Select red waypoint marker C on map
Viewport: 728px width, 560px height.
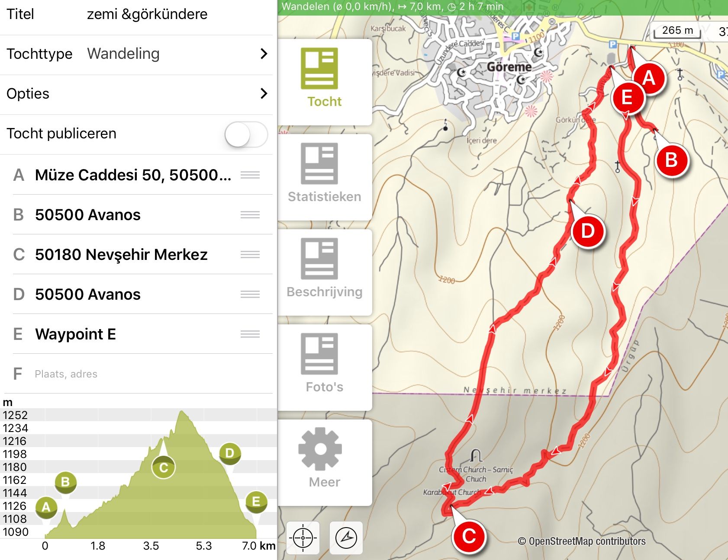pos(469,537)
